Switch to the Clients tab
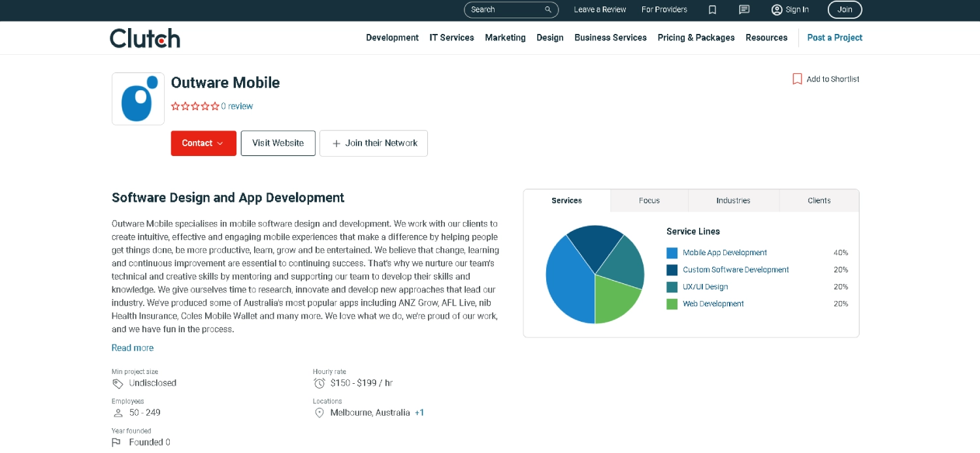980x453 pixels. (x=819, y=201)
